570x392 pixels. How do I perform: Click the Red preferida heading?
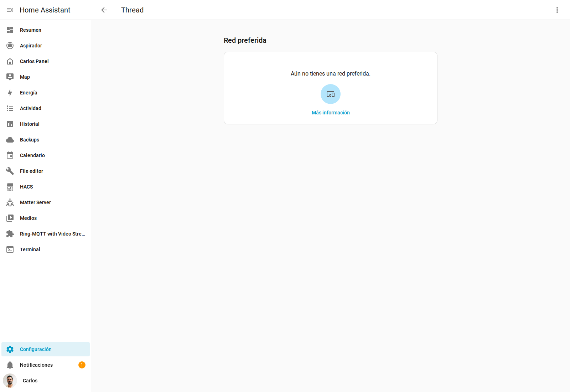(245, 40)
